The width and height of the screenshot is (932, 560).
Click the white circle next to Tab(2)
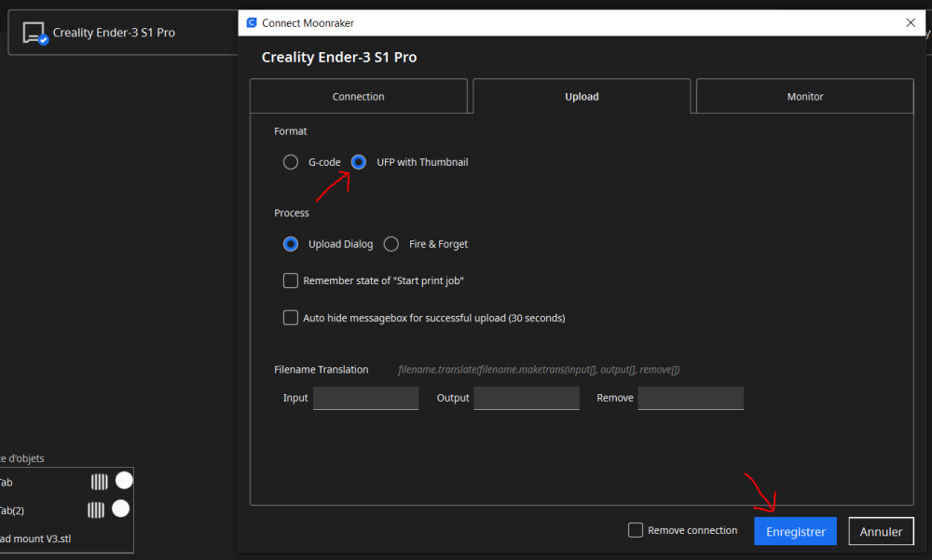(120, 509)
